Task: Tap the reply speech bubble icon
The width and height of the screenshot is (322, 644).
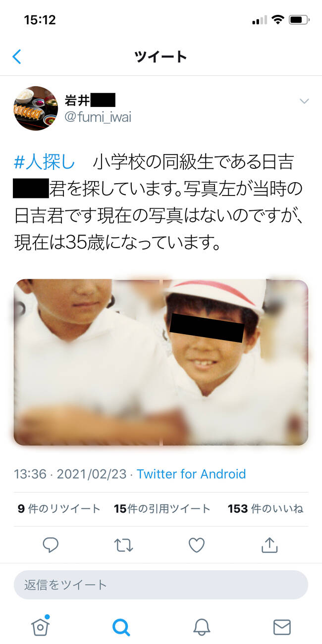Action: (51, 545)
